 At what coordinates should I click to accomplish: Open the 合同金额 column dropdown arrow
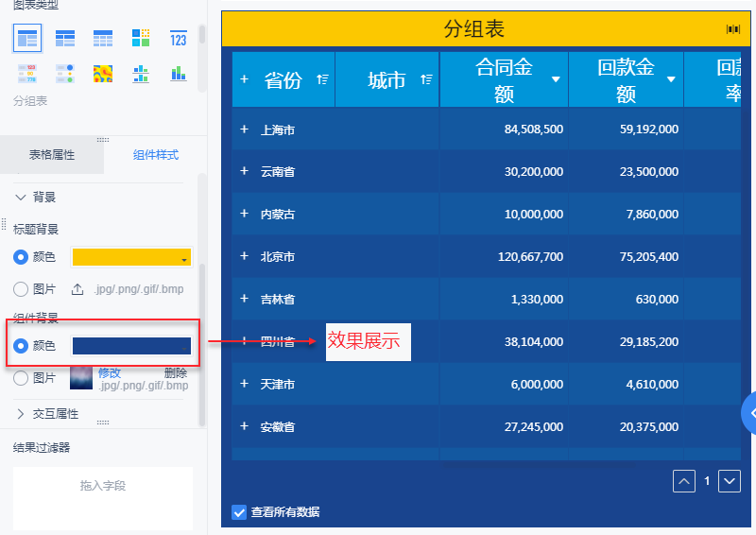[x=556, y=79]
